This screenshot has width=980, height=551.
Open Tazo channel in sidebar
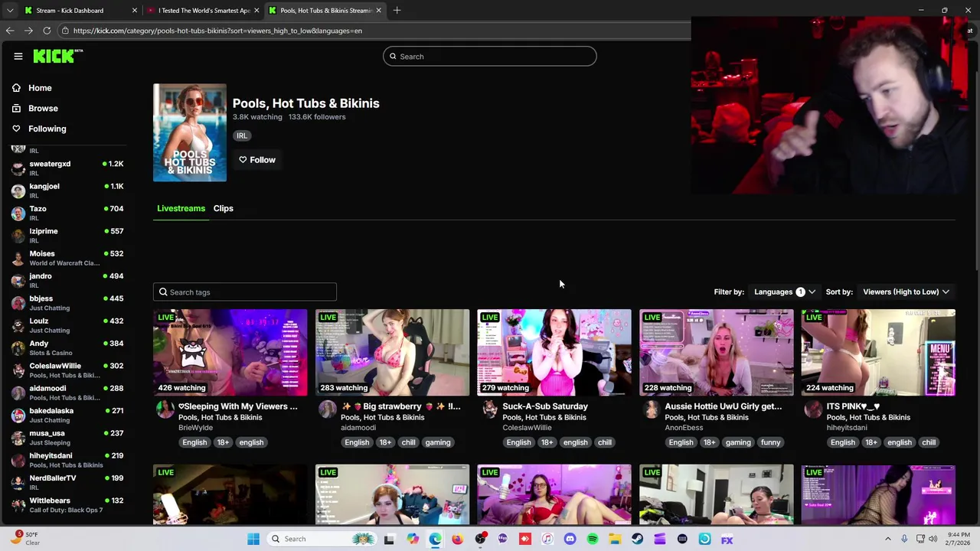[67, 212]
